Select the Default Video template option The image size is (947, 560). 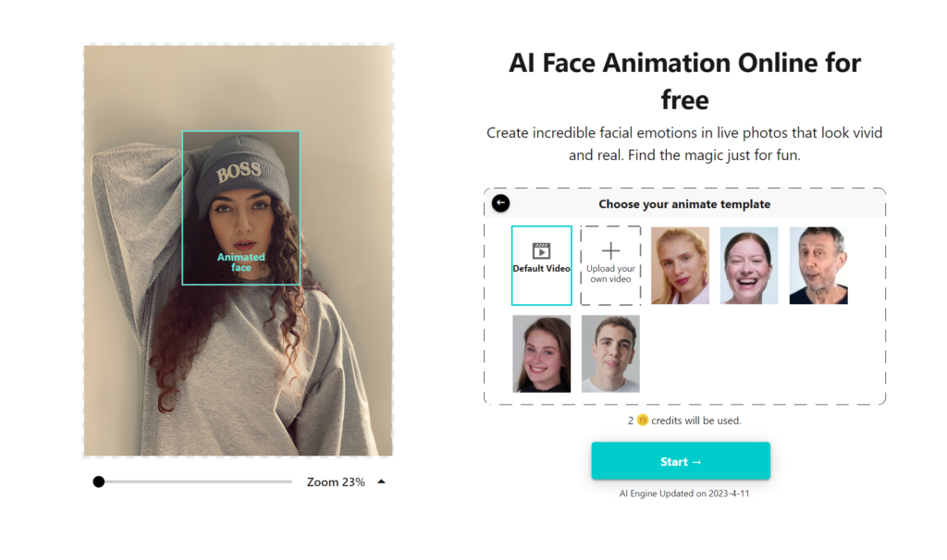541,265
